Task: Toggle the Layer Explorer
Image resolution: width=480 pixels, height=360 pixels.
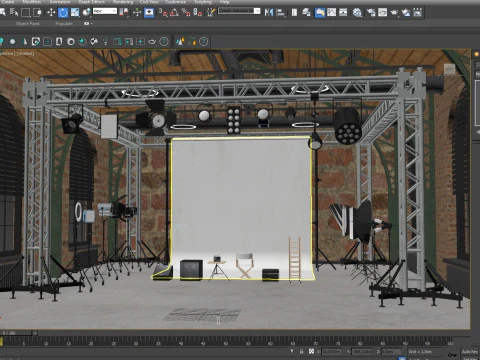Action: [306, 13]
